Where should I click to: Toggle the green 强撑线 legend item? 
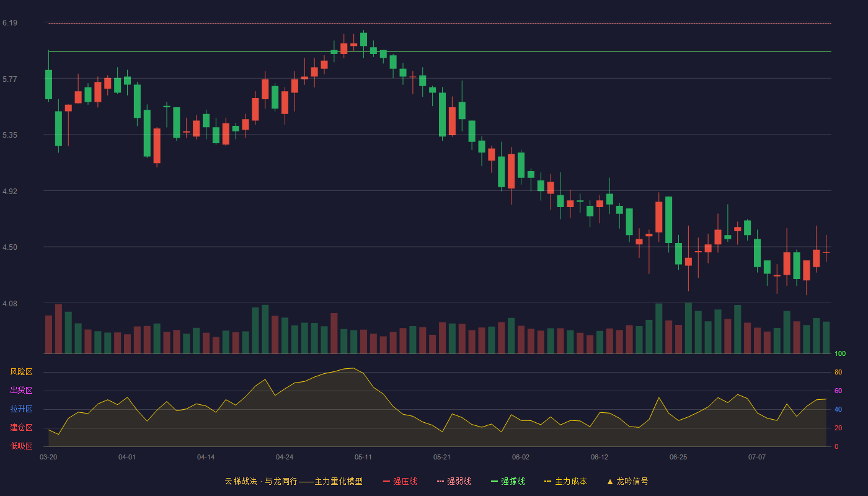(x=508, y=481)
